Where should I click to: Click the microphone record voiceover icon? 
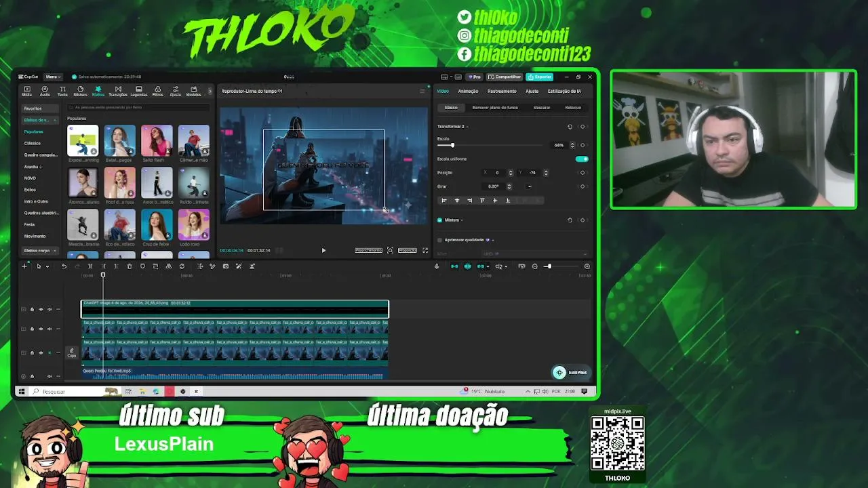[437, 266]
